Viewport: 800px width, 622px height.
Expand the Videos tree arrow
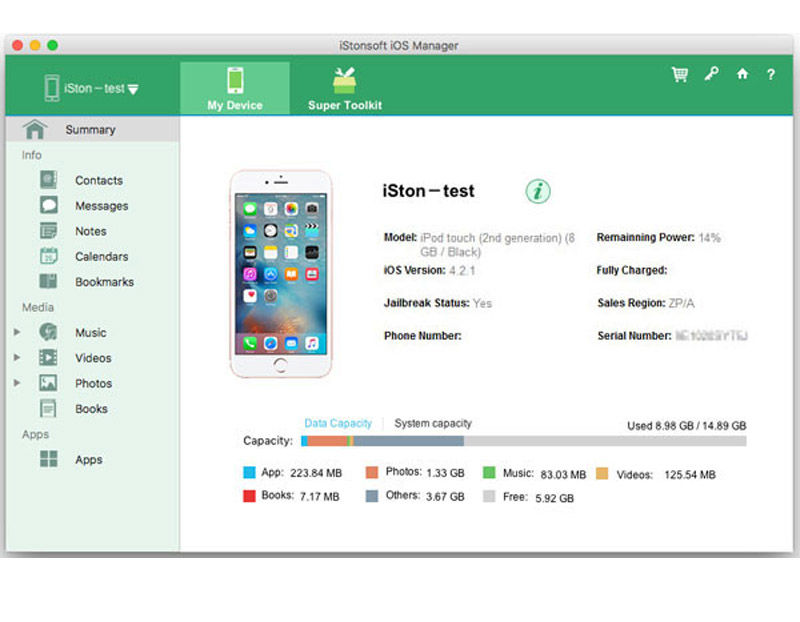17,357
